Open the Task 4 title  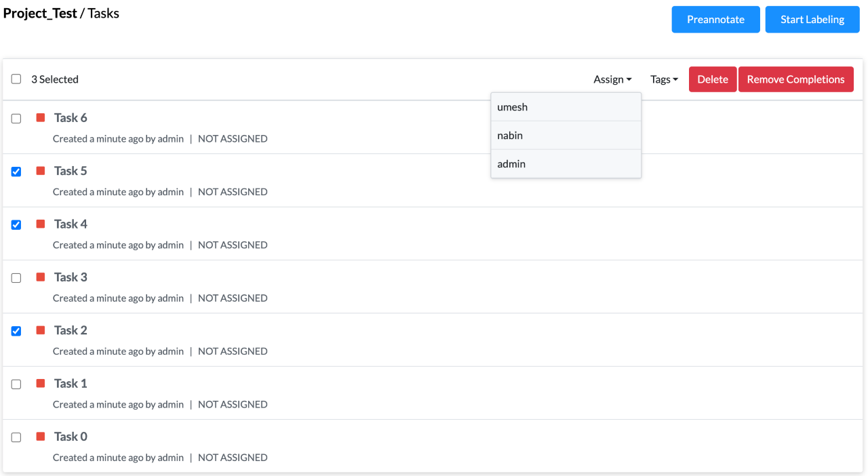click(x=71, y=224)
